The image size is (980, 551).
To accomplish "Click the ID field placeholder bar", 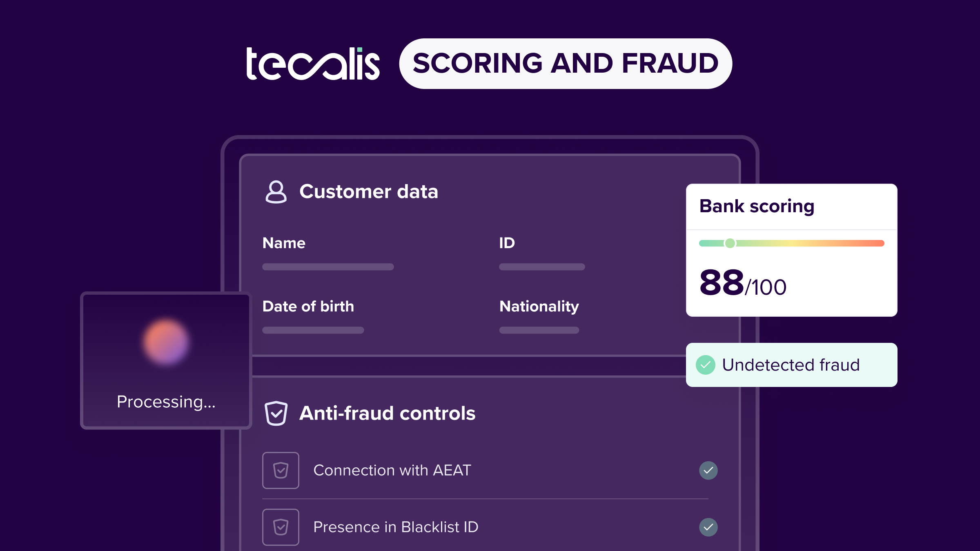I will [542, 267].
